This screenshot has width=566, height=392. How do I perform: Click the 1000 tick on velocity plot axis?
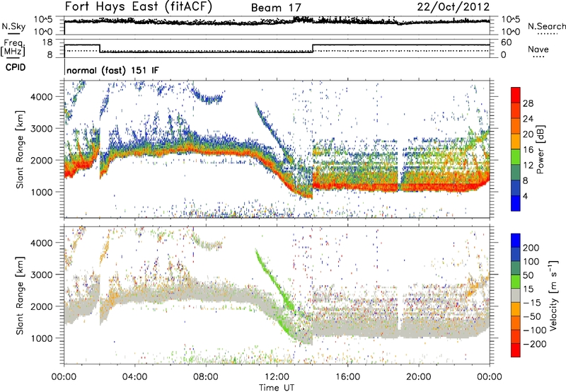pyautogui.click(x=41, y=338)
